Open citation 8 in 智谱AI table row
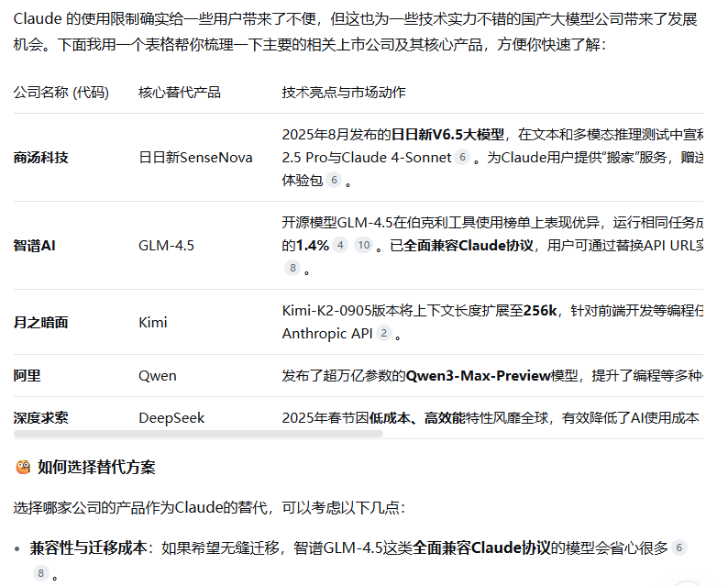This screenshot has height=586, width=728. [x=292, y=268]
